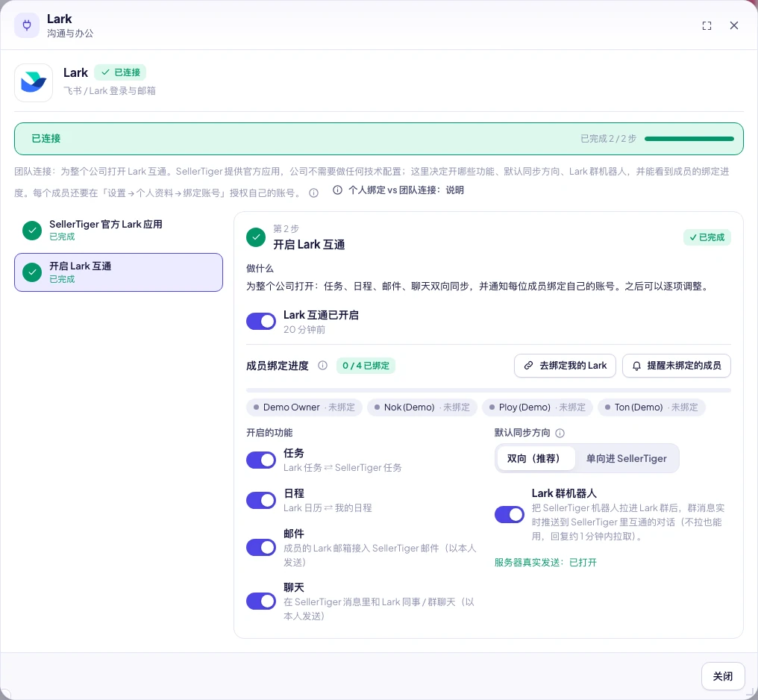This screenshot has height=700, width=758.
Task: Toggle the 任务 sync switch
Action: click(261, 460)
